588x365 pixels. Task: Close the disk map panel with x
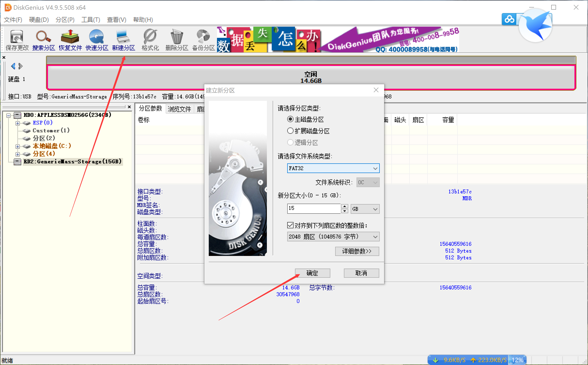coord(4,57)
